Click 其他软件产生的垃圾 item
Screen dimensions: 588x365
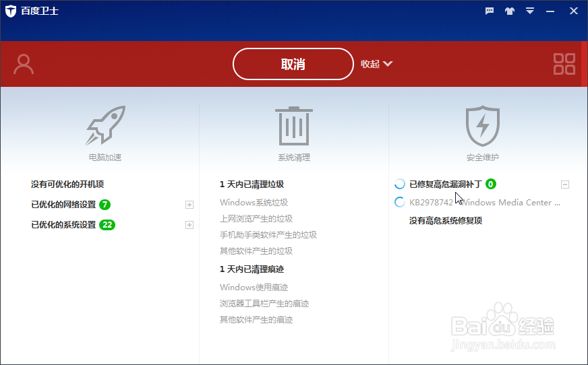point(256,251)
